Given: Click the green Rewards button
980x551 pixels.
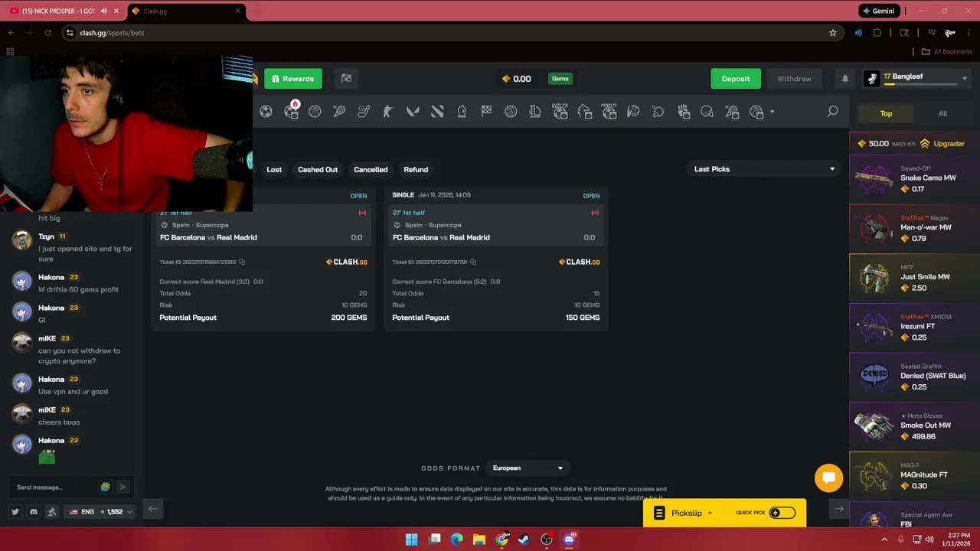Looking at the screenshot, I should 293,79.
